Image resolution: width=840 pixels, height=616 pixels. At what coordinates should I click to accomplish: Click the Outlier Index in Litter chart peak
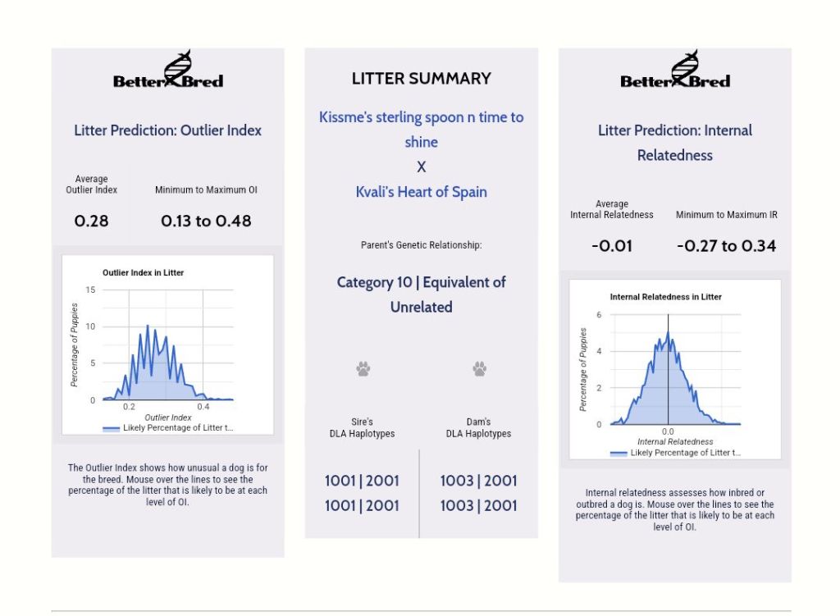(x=148, y=328)
